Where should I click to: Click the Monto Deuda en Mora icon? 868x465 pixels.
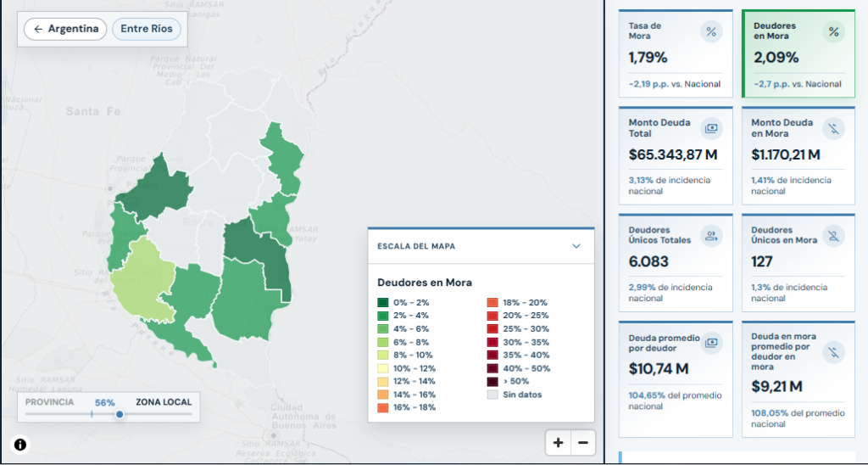[x=834, y=129]
